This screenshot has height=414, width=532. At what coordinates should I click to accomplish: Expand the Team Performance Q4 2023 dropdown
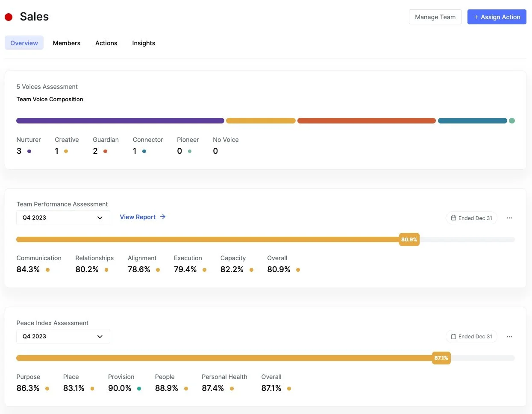(x=63, y=217)
